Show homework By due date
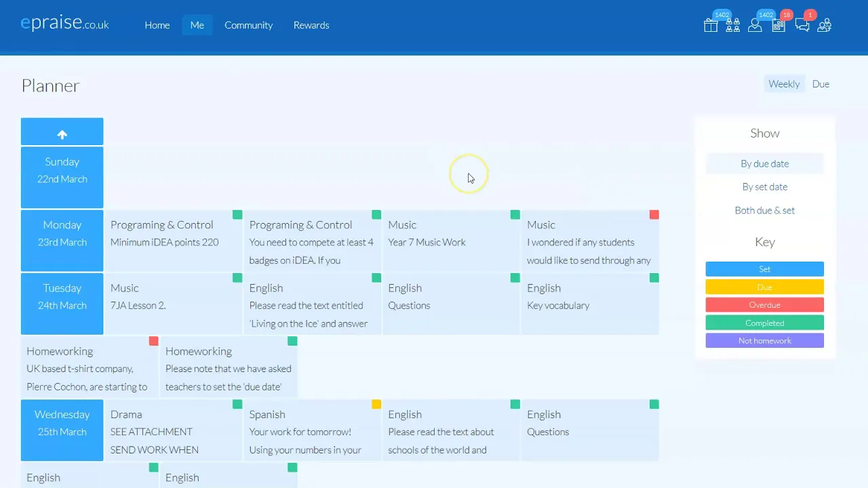 (x=765, y=163)
